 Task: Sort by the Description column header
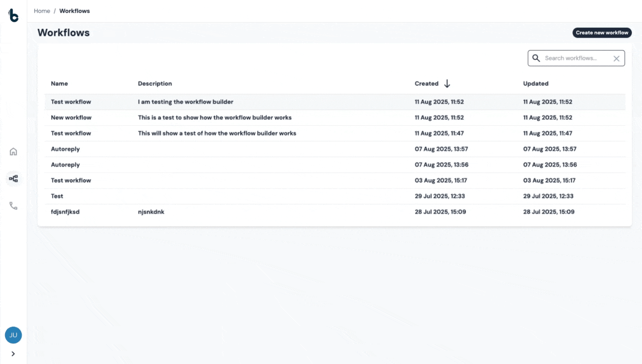point(155,84)
